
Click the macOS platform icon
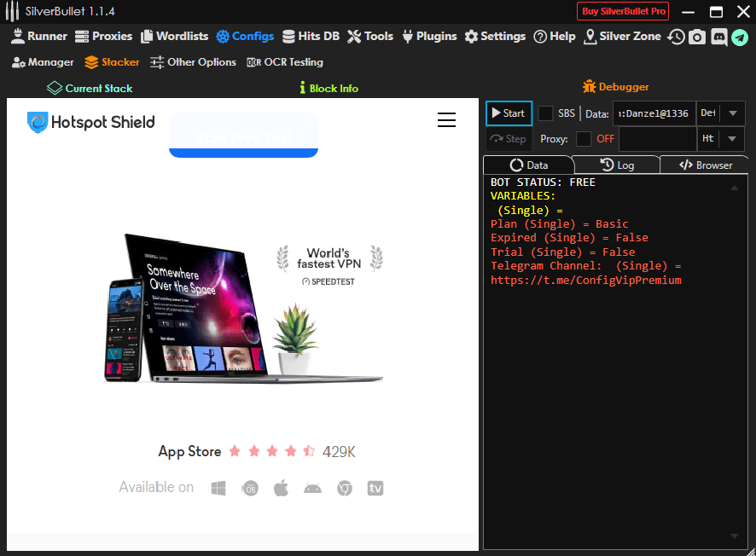(x=250, y=488)
